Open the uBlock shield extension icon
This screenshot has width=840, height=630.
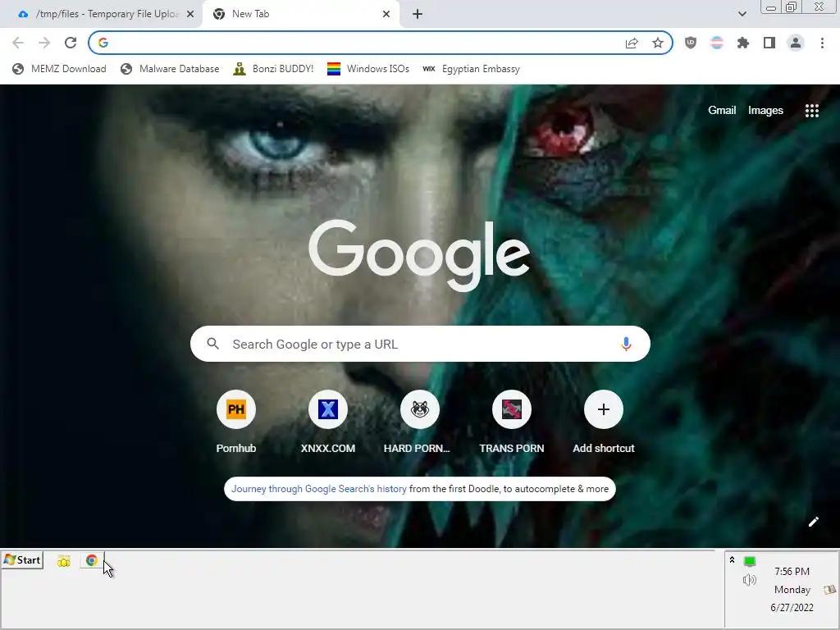point(691,43)
